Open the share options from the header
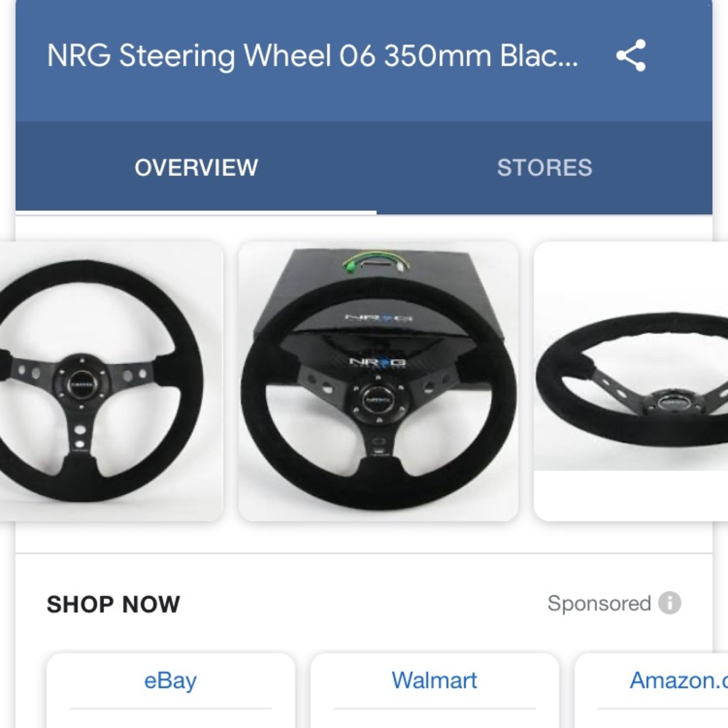 pos(630,55)
